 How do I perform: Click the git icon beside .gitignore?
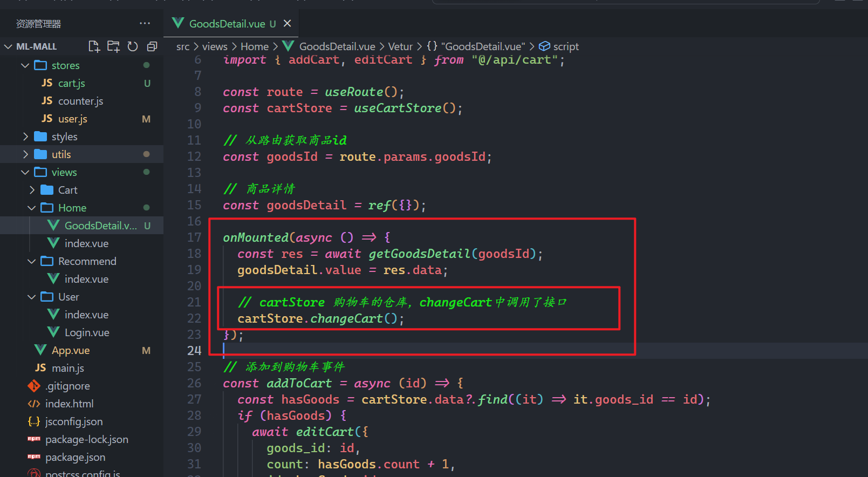pyautogui.click(x=34, y=386)
